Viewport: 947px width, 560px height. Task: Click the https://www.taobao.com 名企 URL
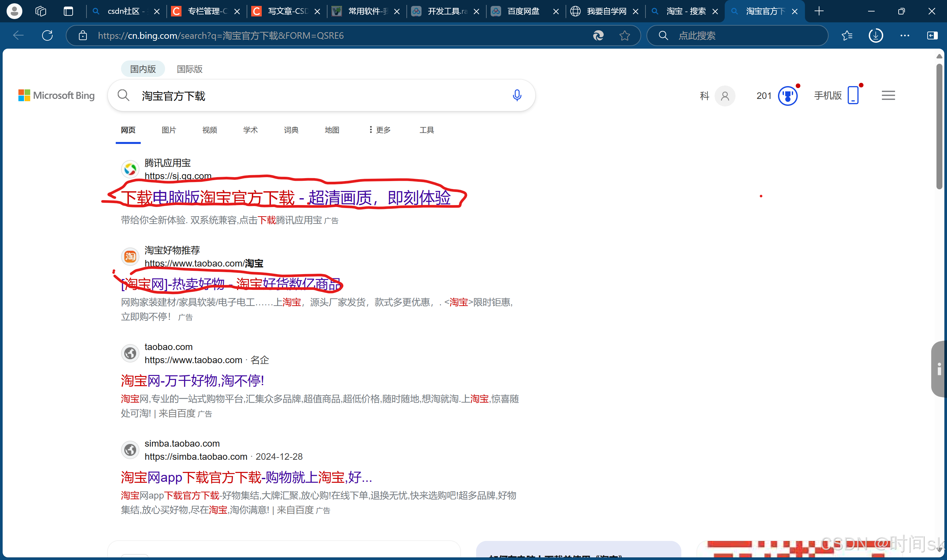[x=207, y=360]
